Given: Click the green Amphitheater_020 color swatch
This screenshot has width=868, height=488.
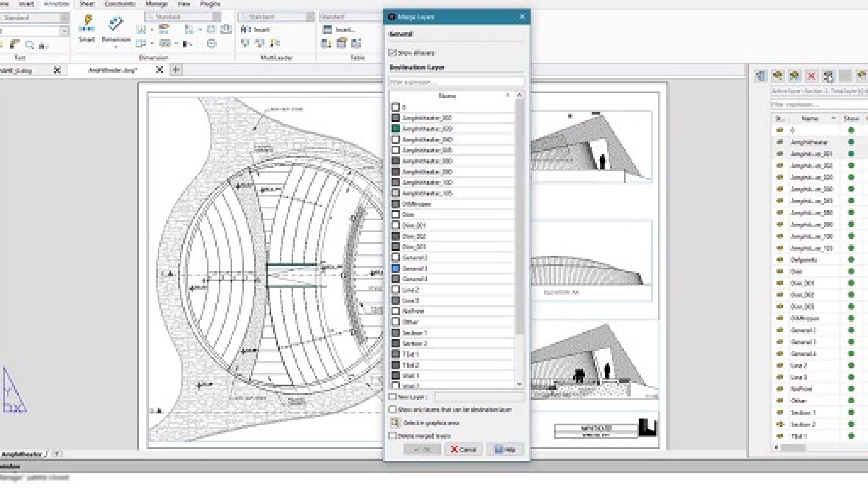Looking at the screenshot, I should pyautogui.click(x=395, y=129).
